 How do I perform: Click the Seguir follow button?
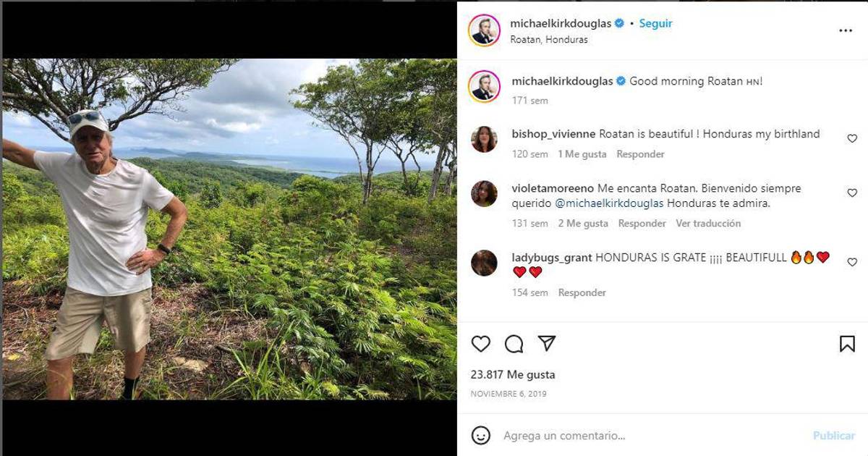pyautogui.click(x=655, y=23)
